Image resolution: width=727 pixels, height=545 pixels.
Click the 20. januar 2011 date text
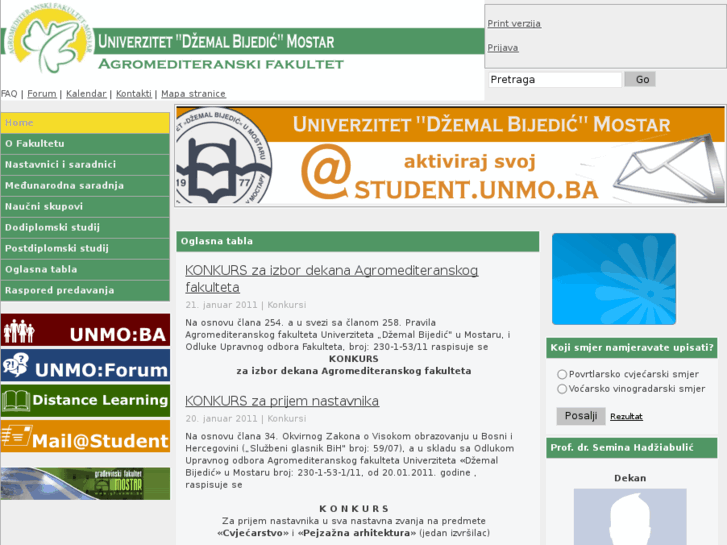point(221,418)
